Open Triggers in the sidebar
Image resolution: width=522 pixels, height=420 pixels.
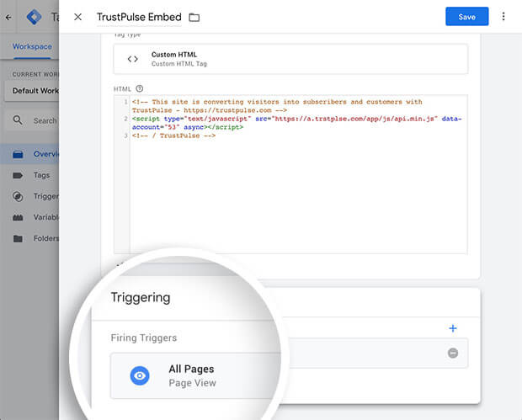tap(29, 196)
